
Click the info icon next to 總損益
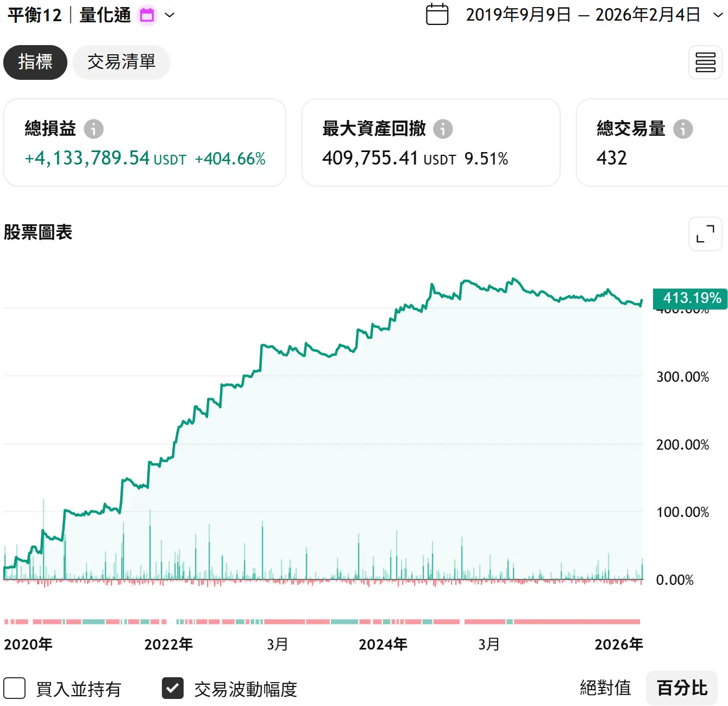coord(93,129)
